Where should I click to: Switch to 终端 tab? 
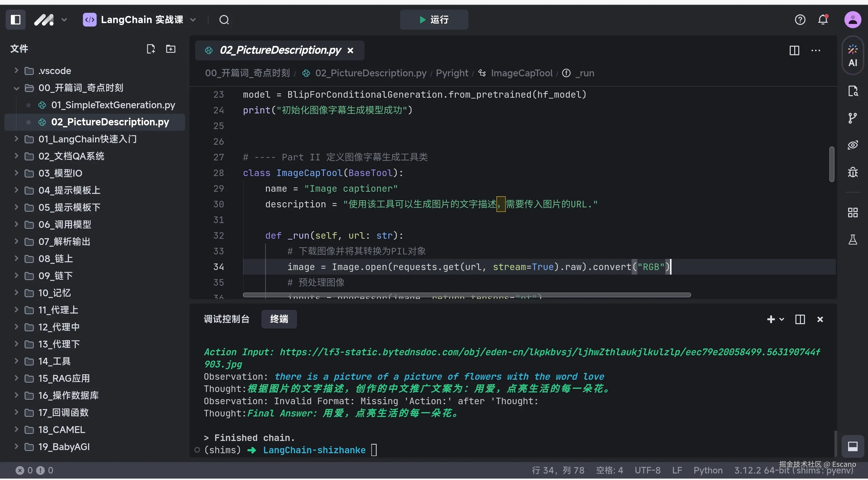click(x=279, y=320)
